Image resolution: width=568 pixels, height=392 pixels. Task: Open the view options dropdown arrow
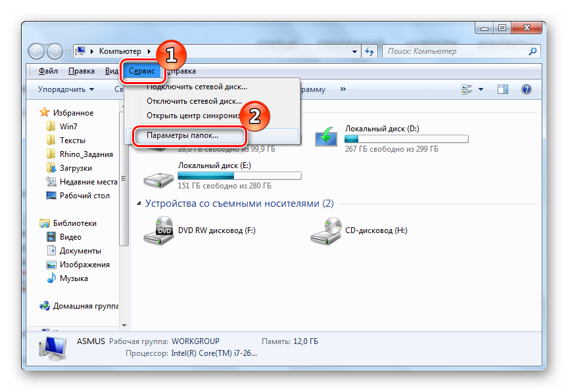click(x=481, y=89)
